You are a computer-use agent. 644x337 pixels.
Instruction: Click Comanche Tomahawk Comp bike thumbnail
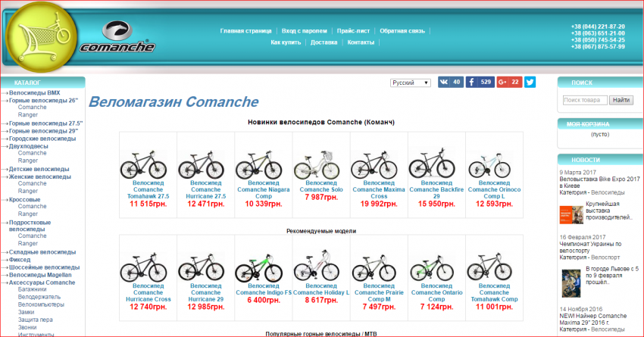(489, 267)
